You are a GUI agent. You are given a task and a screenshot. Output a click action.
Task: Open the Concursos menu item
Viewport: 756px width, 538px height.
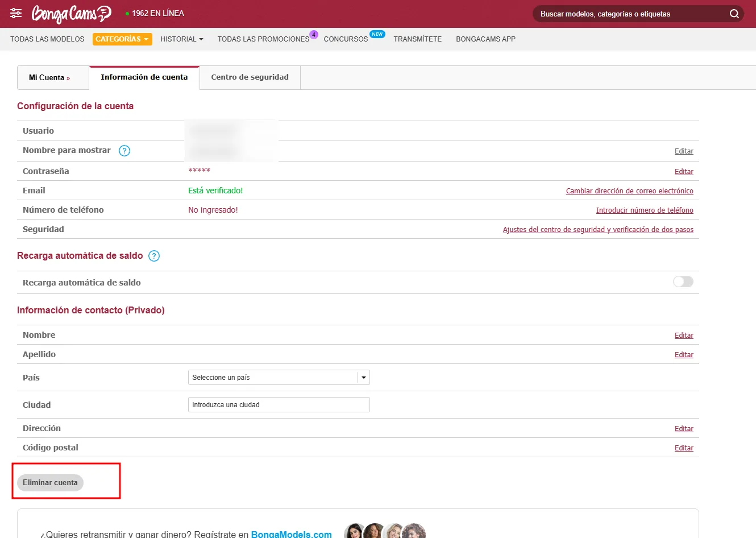(346, 39)
